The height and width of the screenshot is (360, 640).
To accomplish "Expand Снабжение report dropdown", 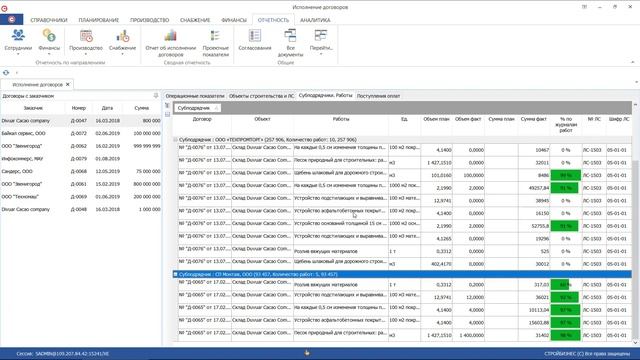I will point(122,54).
